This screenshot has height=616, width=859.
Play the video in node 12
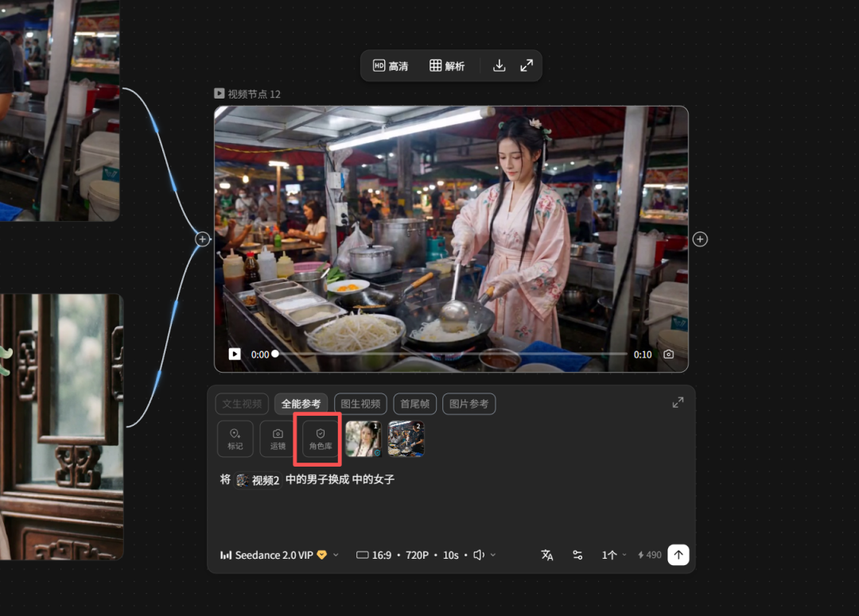point(235,354)
